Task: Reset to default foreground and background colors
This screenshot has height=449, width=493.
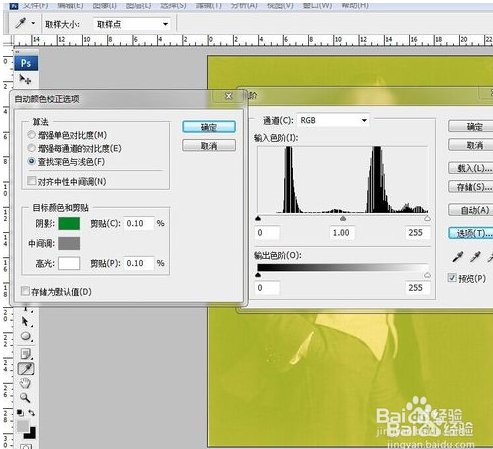Action: coord(20,413)
